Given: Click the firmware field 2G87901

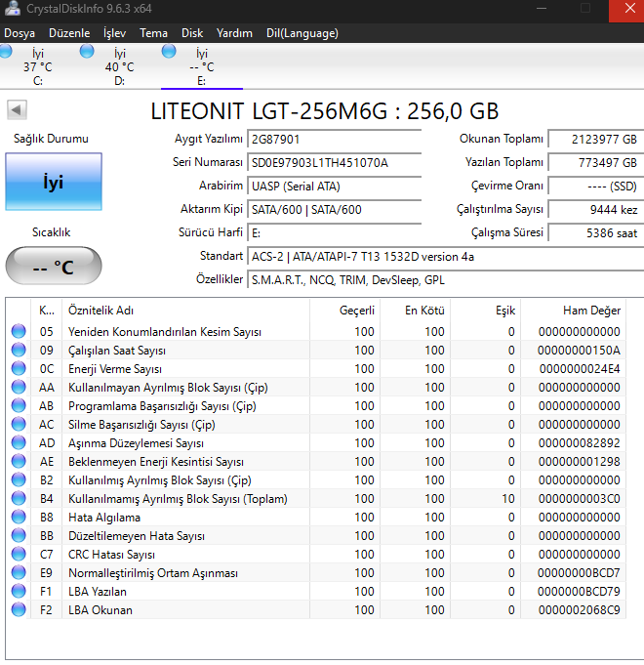Looking at the screenshot, I should point(335,140).
